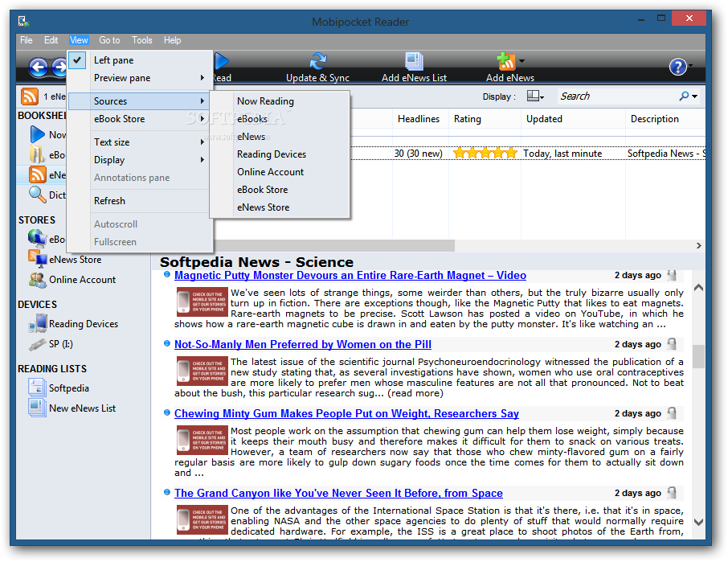
Task: Click the Rating column header
Action: [x=485, y=119]
